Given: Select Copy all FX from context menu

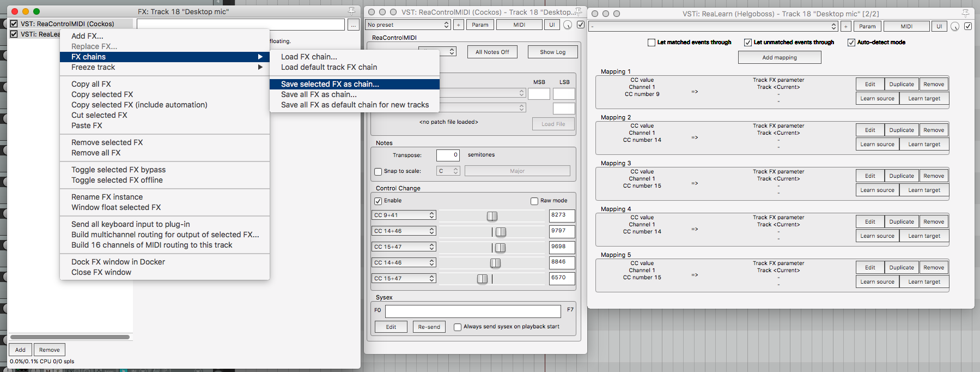Looking at the screenshot, I should [x=91, y=84].
